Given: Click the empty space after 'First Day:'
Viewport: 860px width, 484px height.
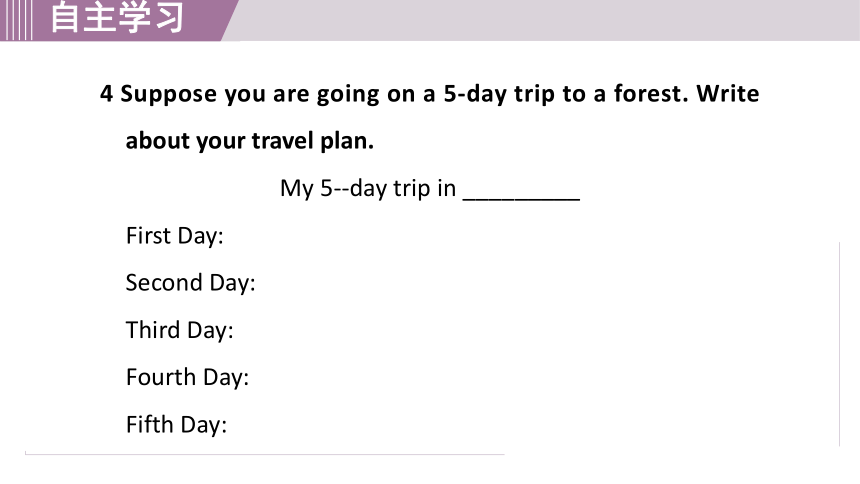Looking at the screenshot, I should click(527, 236).
